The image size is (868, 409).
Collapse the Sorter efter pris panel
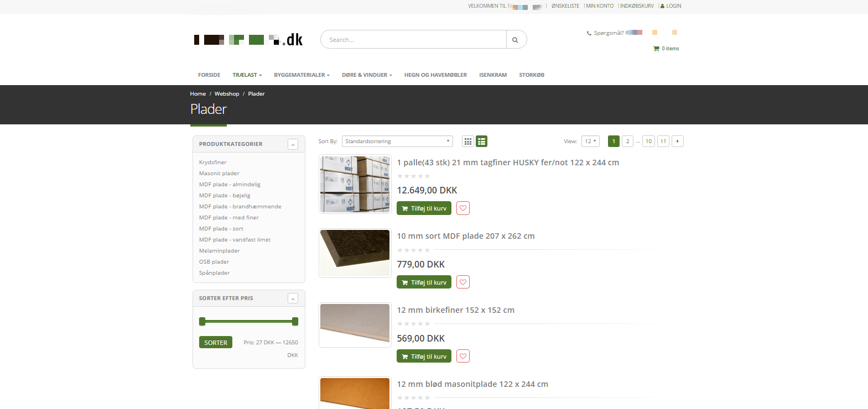click(293, 298)
